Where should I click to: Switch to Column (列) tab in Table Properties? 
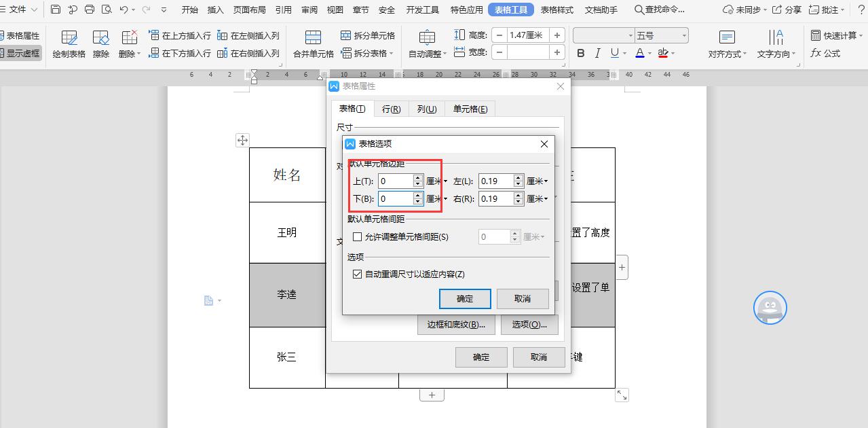pos(427,109)
